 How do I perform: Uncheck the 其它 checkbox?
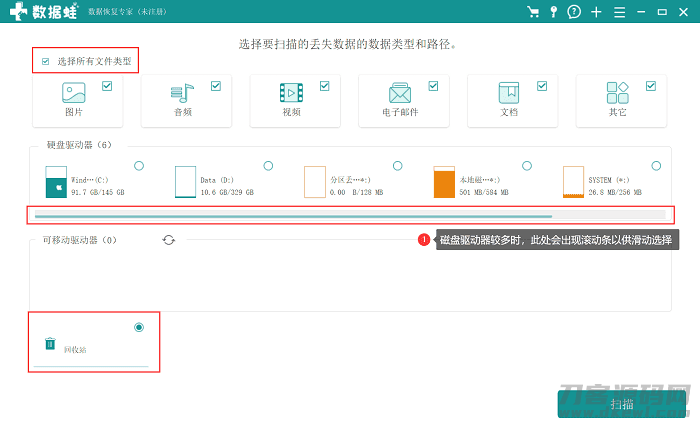pos(651,86)
